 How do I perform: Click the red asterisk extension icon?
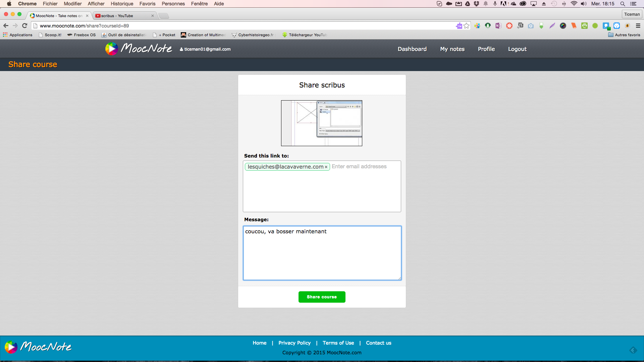click(509, 26)
